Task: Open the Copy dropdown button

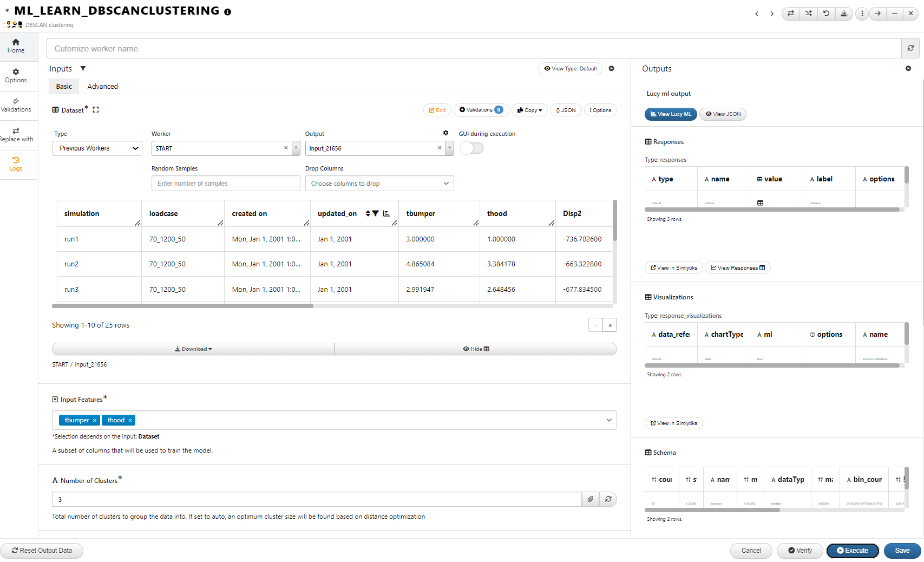Action: (529, 110)
